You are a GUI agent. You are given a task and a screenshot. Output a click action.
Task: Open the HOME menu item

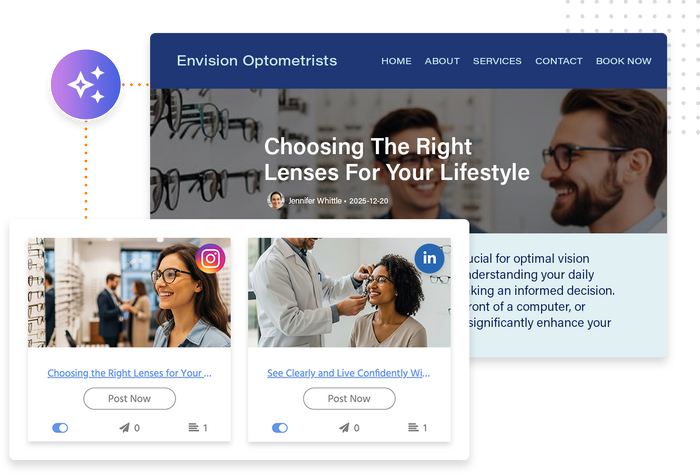pyautogui.click(x=396, y=61)
